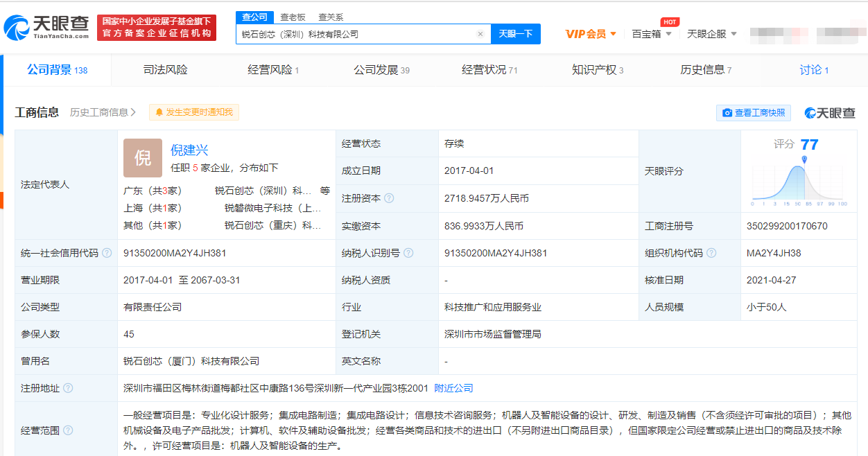
Task: Click the 附近公司 link
Action: point(454,388)
